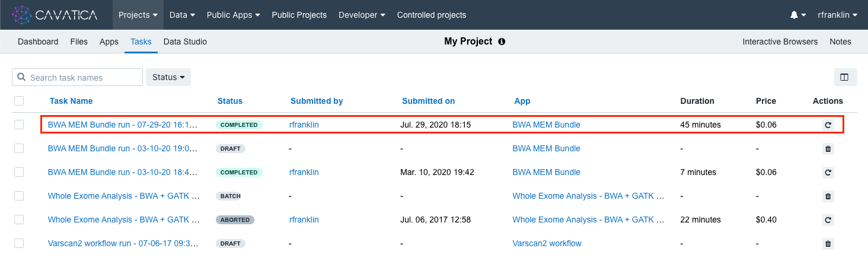Click the My Project info icon
Screen dimensions: 868x264
502,42
